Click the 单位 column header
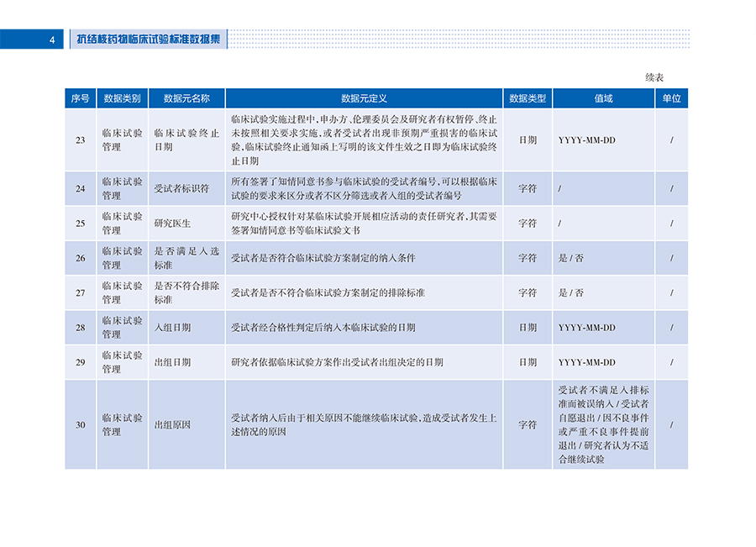The height and width of the screenshot is (547, 756). (671, 98)
